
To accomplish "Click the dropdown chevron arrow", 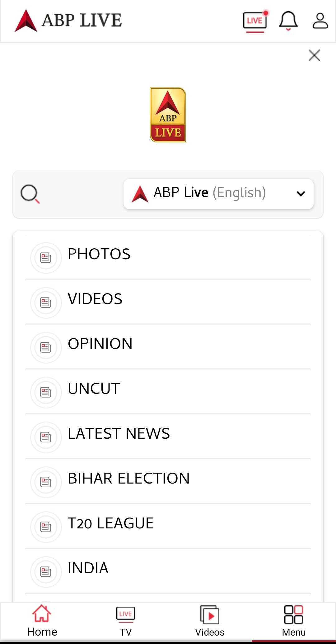I will click(301, 193).
